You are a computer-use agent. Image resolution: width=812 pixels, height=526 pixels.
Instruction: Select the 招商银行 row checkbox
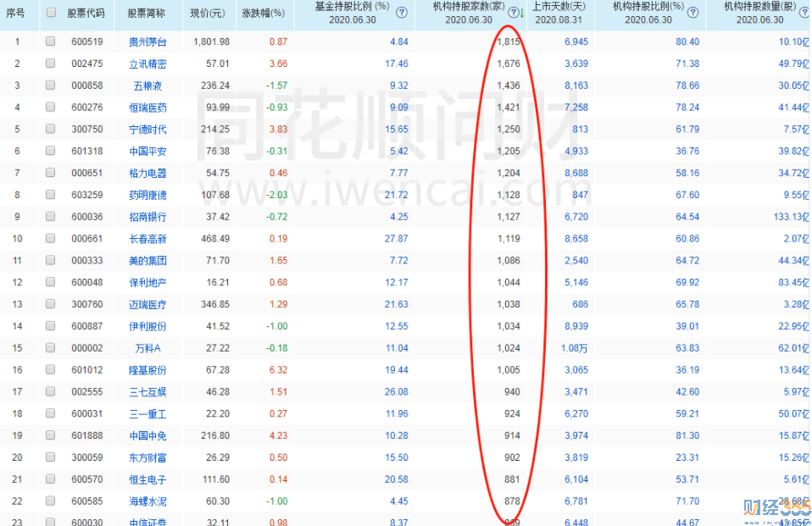50,216
